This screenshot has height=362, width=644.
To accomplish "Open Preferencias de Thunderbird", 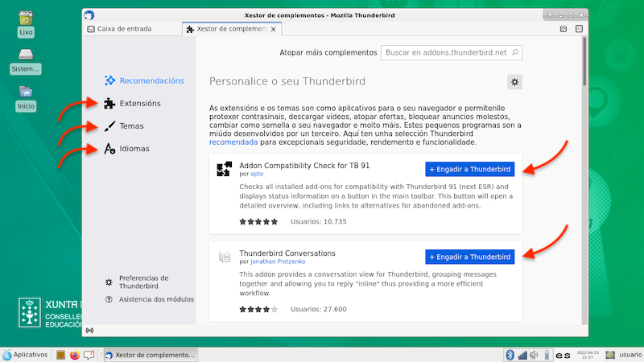I will coord(143,282).
